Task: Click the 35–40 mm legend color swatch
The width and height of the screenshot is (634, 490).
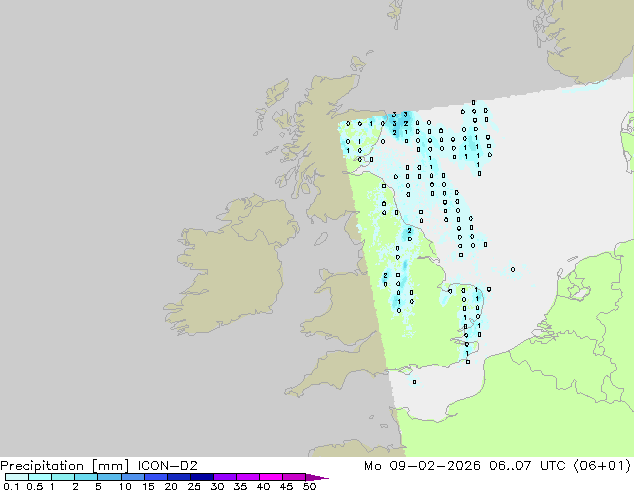Action: point(248,477)
